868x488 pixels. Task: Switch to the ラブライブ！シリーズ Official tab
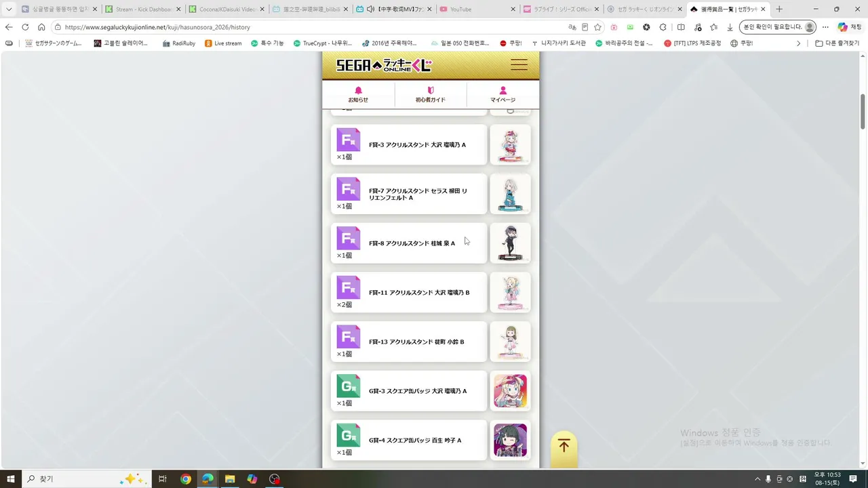pyautogui.click(x=561, y=9)
